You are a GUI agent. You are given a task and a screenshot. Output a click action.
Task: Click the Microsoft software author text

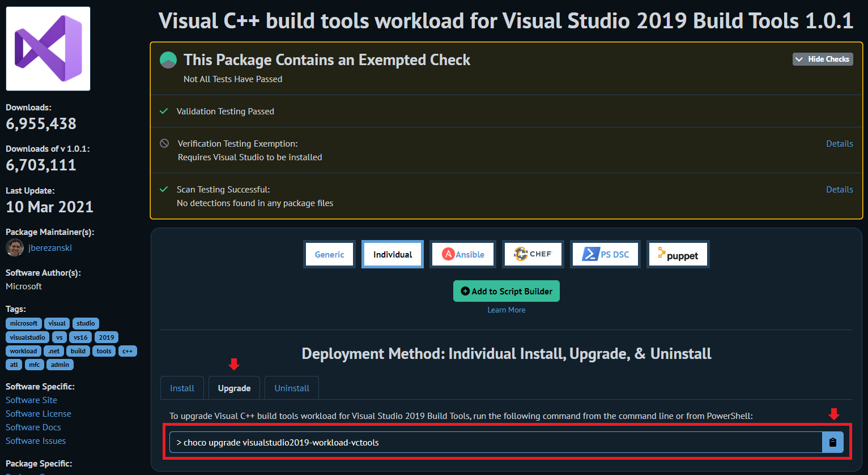click(24, 286)
